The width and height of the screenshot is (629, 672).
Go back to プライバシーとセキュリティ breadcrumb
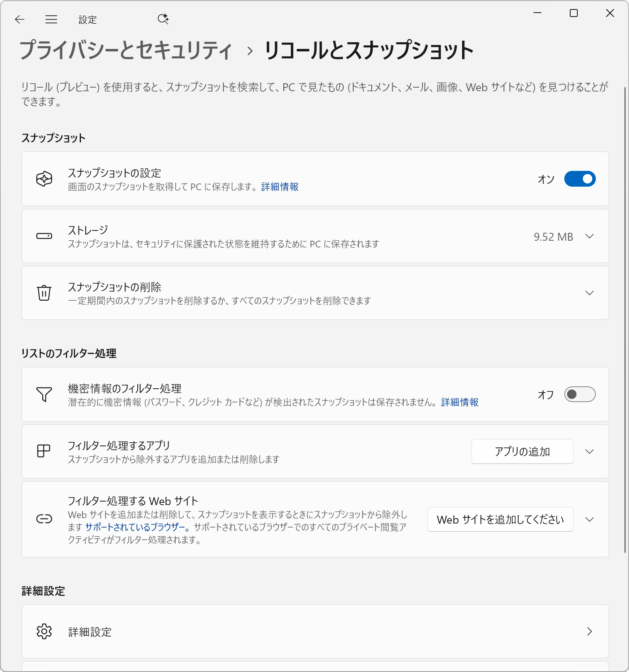(126, 51)
